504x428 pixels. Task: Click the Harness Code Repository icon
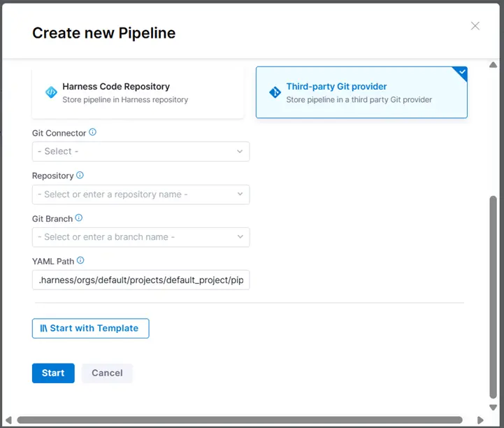(51, 92)
